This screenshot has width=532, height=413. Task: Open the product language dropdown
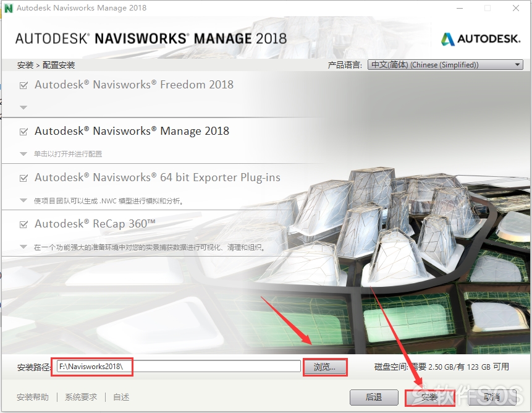tap(445, 64)
